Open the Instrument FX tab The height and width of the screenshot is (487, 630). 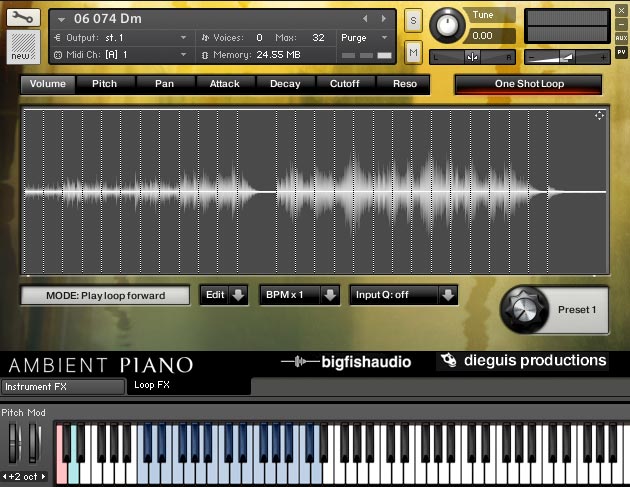coord(63,387)
